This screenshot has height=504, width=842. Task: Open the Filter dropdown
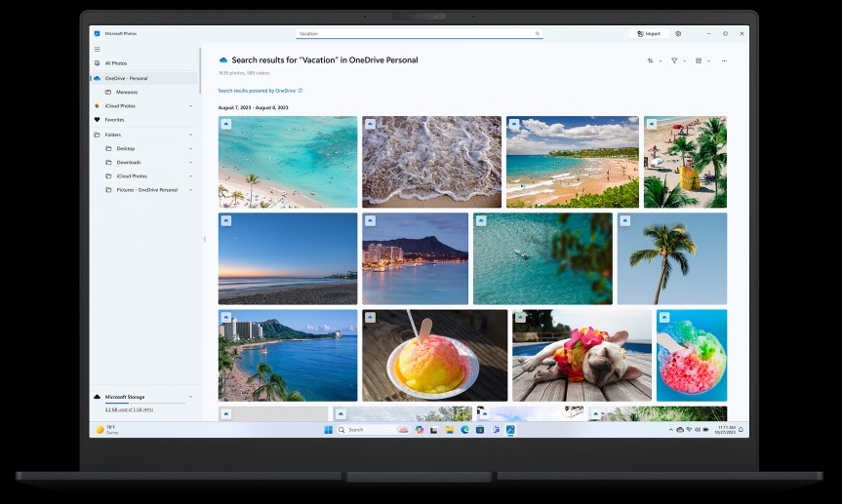pyautogui.click(x=678, y=60)
